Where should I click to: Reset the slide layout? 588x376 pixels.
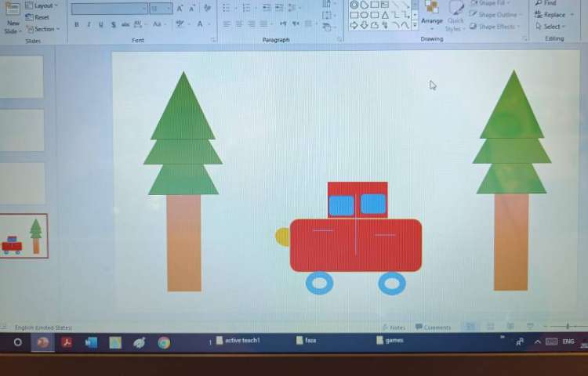(38, 17)
